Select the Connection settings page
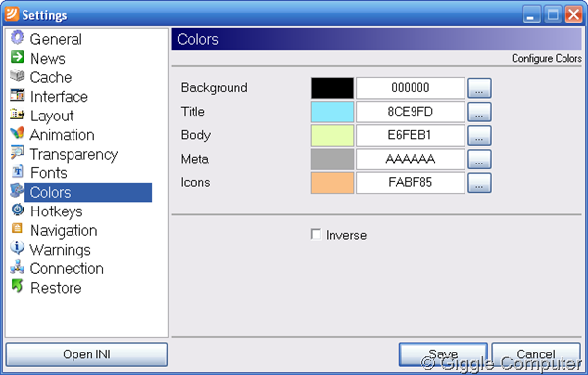The height and width of the screenshot is (375, 588). (x=67, y=268)
